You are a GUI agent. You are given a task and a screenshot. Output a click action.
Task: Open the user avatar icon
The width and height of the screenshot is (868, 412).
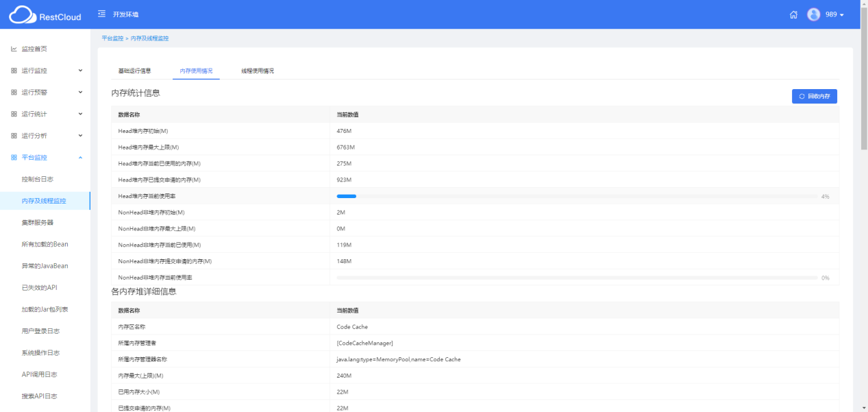(x=814, y=14)
